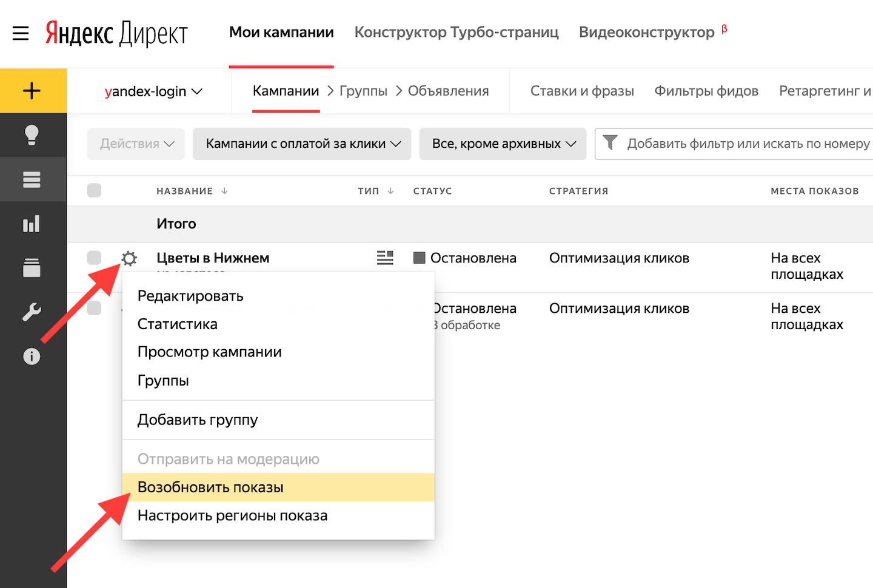Open the Фильтры фидов tab
The height and width of the screenshot is (588, 873).
706,91
